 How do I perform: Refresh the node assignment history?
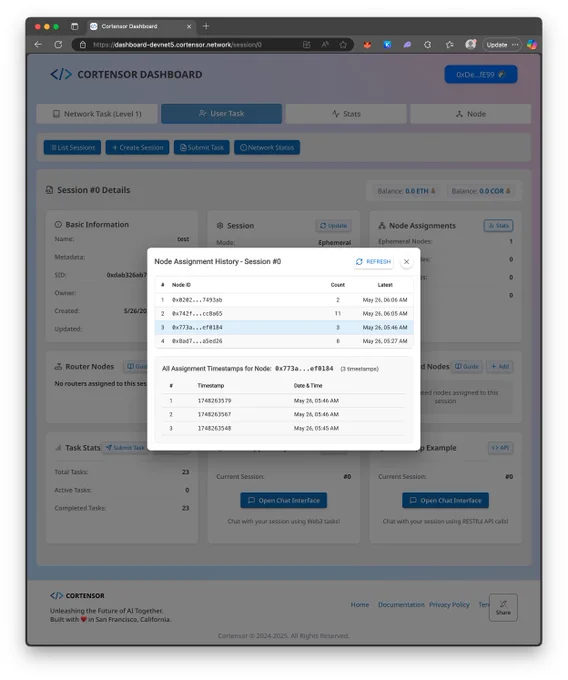click(373, 262)
